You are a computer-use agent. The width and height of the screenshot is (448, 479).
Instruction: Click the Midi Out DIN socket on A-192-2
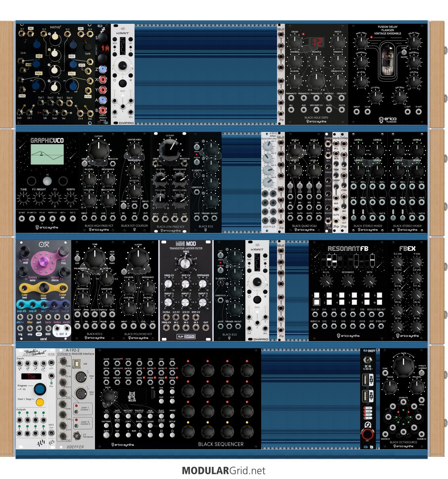click(x=81, y=394)
